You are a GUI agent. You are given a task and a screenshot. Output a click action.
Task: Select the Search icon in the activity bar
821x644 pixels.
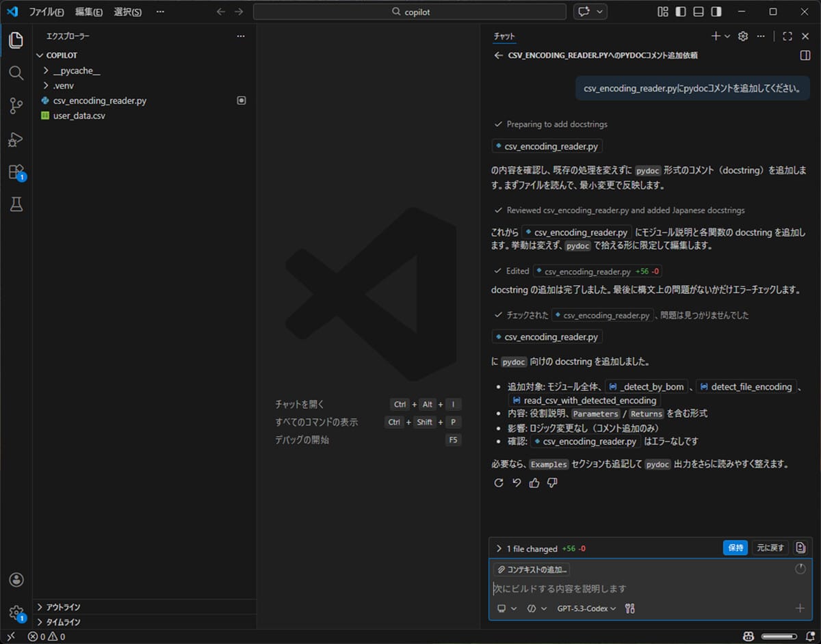16,73
